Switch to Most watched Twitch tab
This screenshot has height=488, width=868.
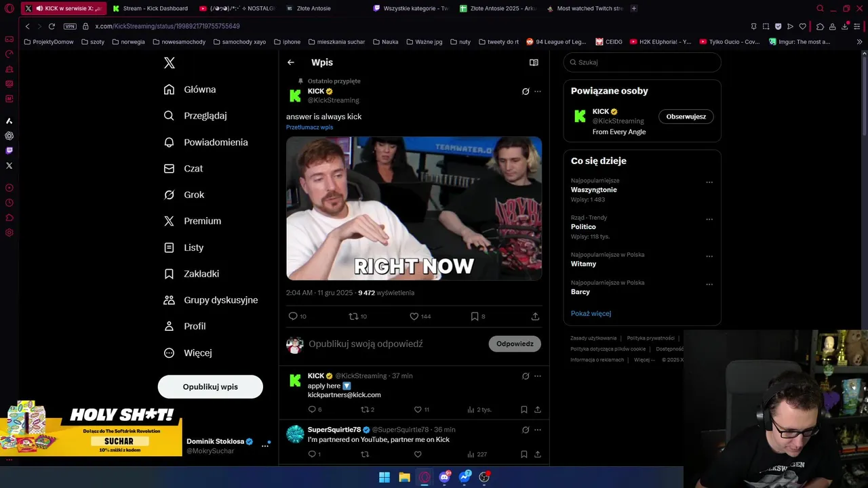(585, 8)
